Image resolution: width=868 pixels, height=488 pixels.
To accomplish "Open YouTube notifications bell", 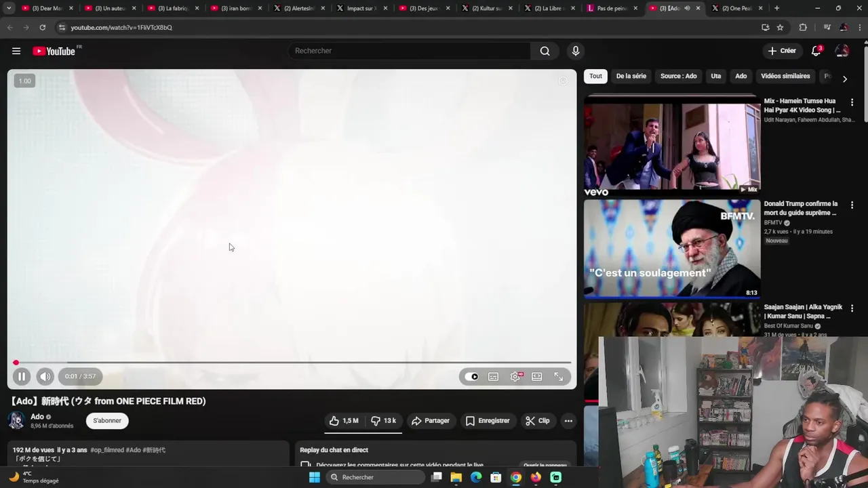I will (816, 51).
